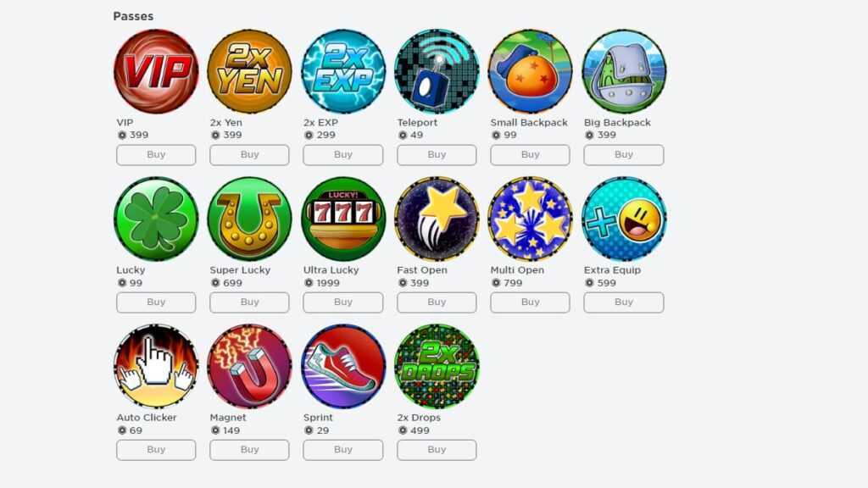Buy the VIP pass

(x=156, y=155)
